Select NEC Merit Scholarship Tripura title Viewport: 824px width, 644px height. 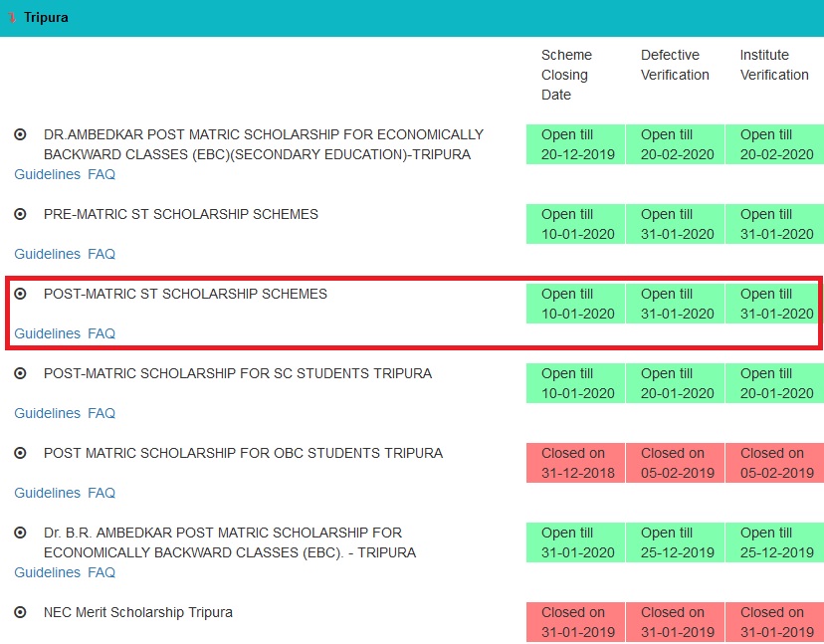click(x=137, y=612)
